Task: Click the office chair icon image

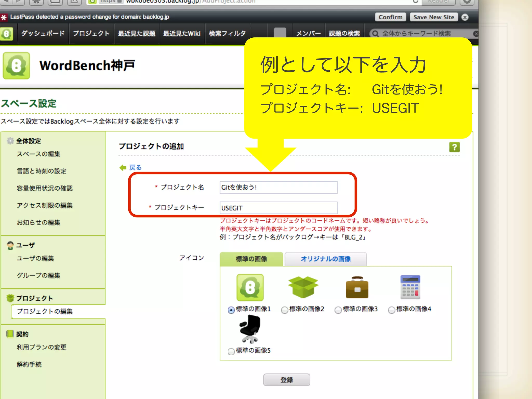Action: pyautogui.click(x=250, y=329)
